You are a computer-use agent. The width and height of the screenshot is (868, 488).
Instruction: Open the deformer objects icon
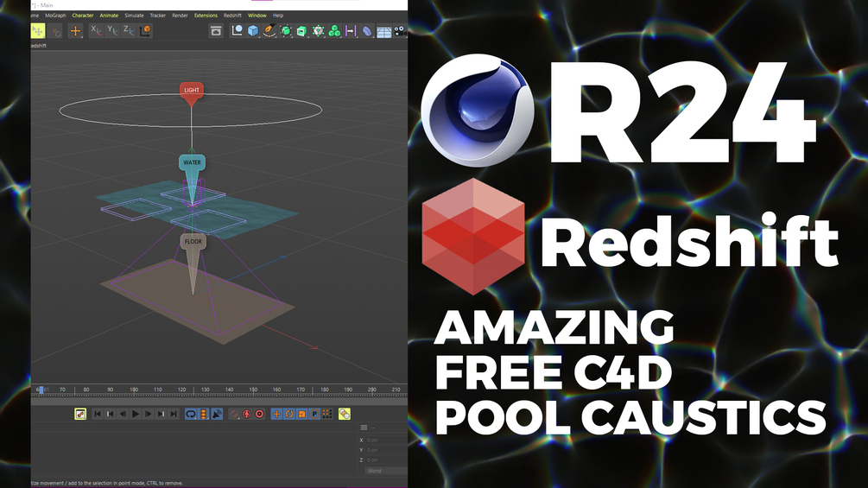367,30
